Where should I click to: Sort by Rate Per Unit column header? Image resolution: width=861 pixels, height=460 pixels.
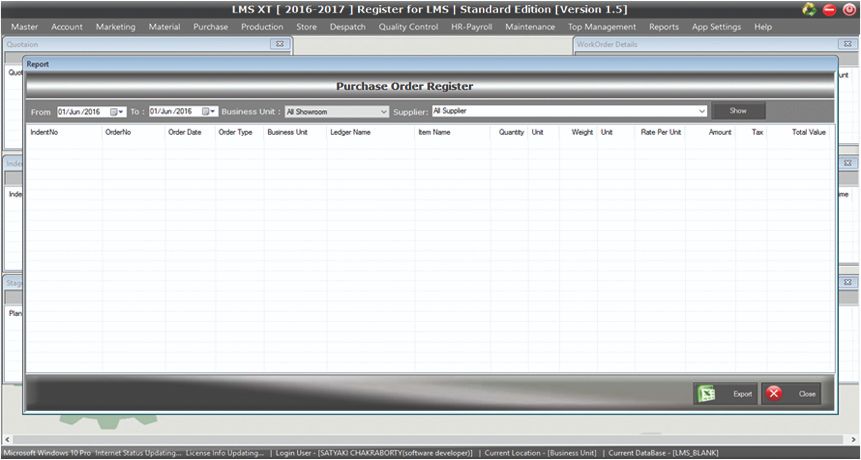(x=661, y=132)
